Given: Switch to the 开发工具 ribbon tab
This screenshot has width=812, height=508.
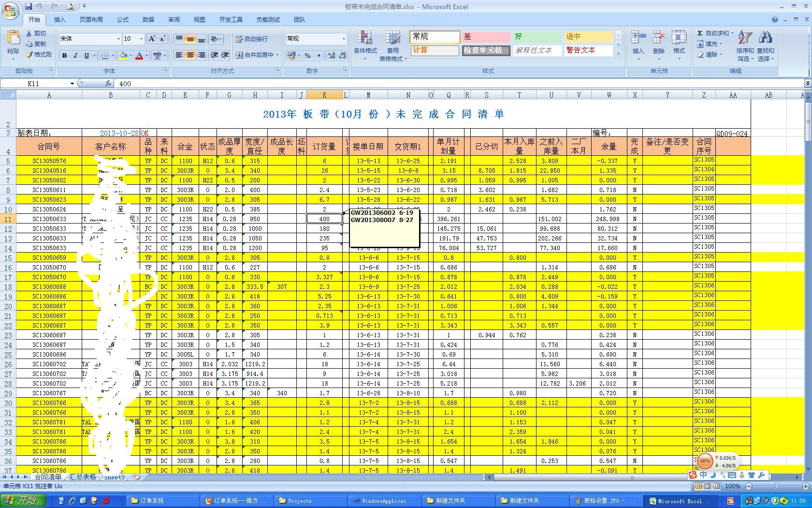Looking at the screenshot, I should point(231,20).
